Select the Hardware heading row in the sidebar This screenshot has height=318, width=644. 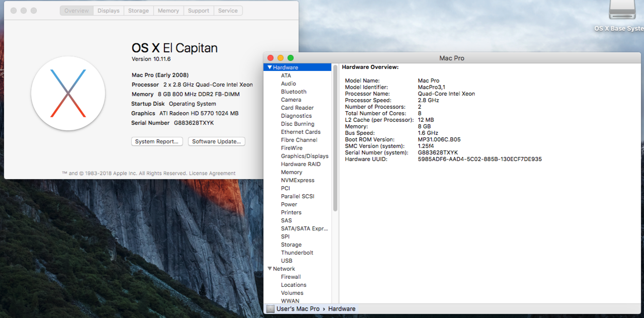[297, 67]
